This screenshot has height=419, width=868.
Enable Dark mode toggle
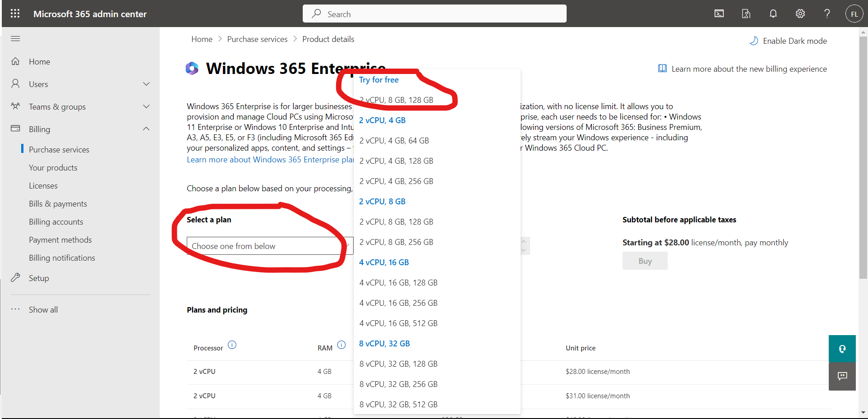pyautogui.click(x=788, y=41)
